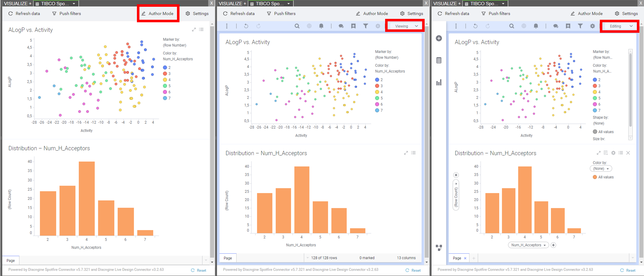Screen dimensions: 644x276
Task: Open the Editing mode dropdown
Action: (x=620, y=26)
